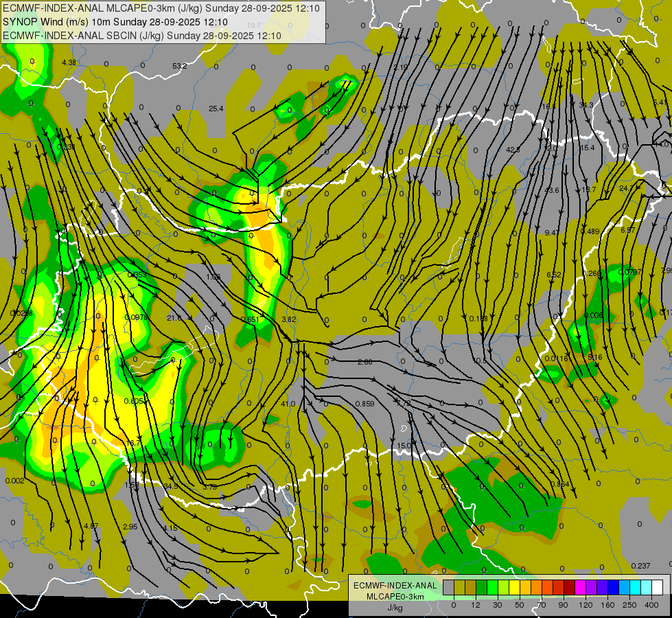Click the map value 0.198

pyautogui.click(x=478, y=319)
